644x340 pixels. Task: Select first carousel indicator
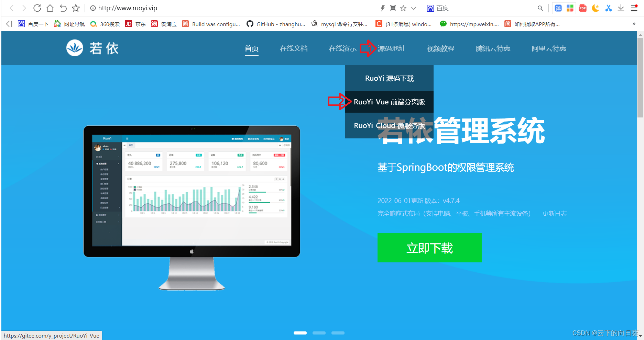coord(300,333)
